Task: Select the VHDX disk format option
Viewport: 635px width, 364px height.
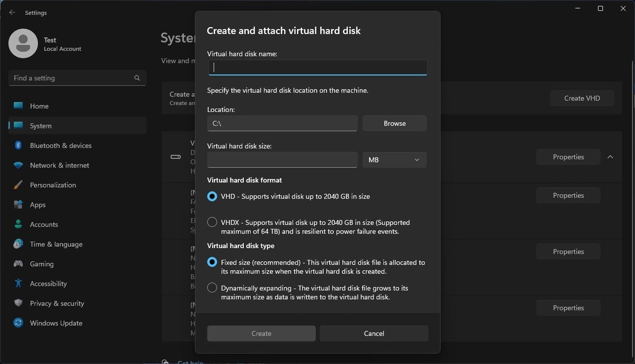Action: coord(212,221)
